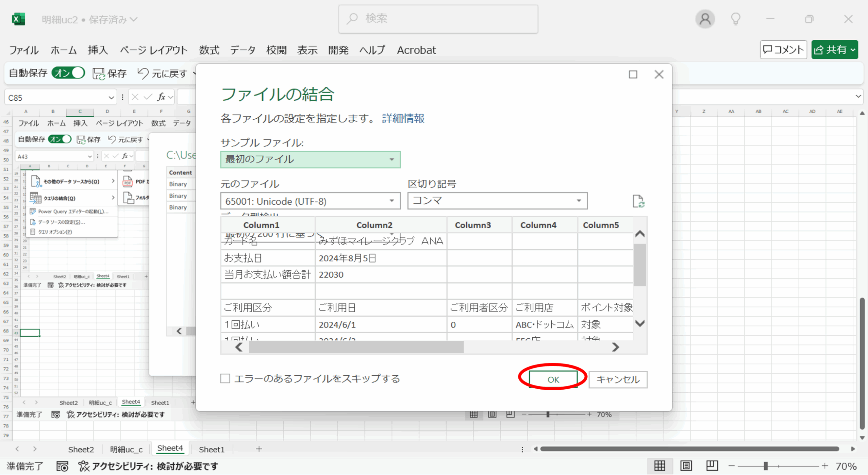Open the 詳細情報 link

point(403,118)
